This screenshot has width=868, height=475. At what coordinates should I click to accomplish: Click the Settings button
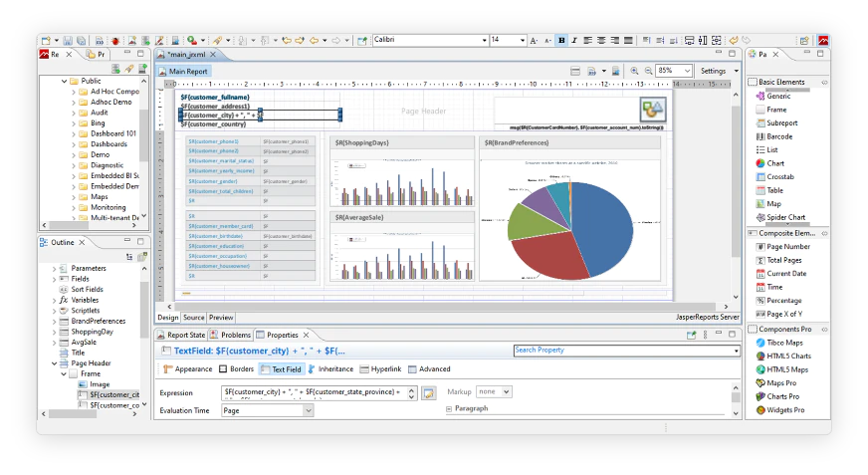(713, 71)
